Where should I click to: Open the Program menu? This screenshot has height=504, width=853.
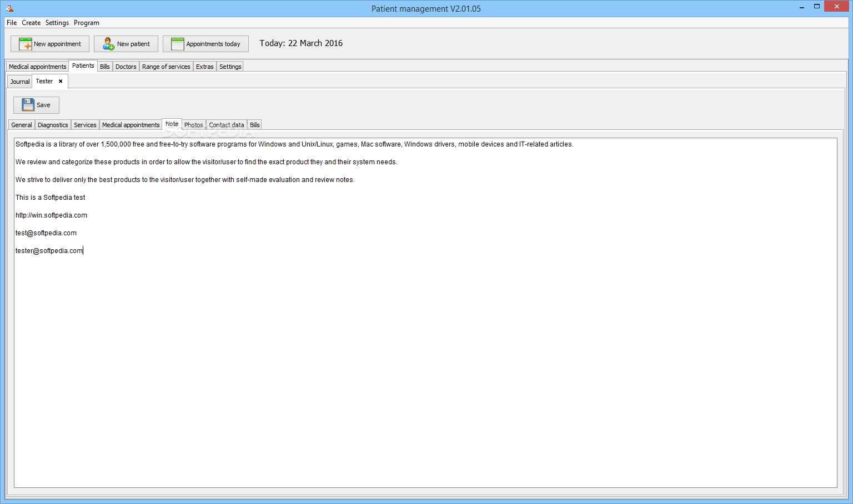coord(87,23)
